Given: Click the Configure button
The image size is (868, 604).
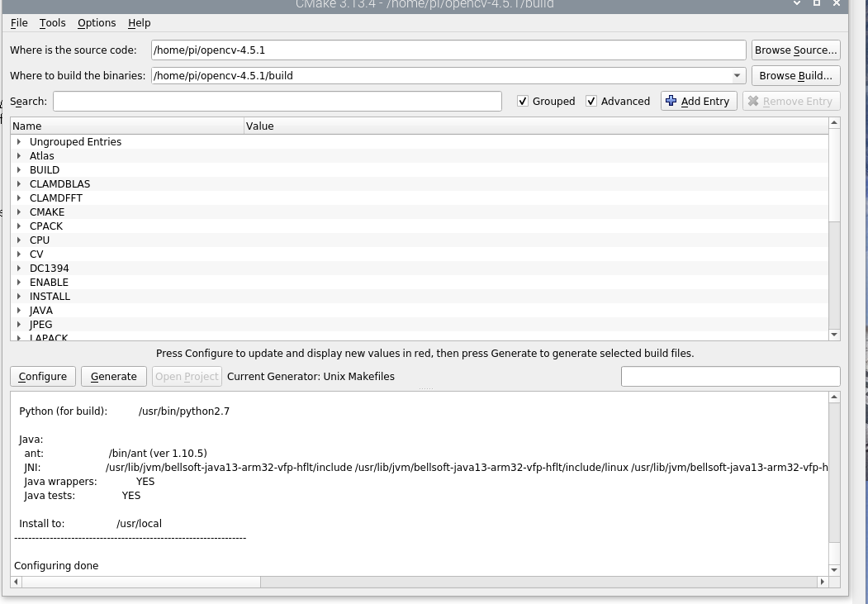Looking at the screenshot, I should coord(43,377).
